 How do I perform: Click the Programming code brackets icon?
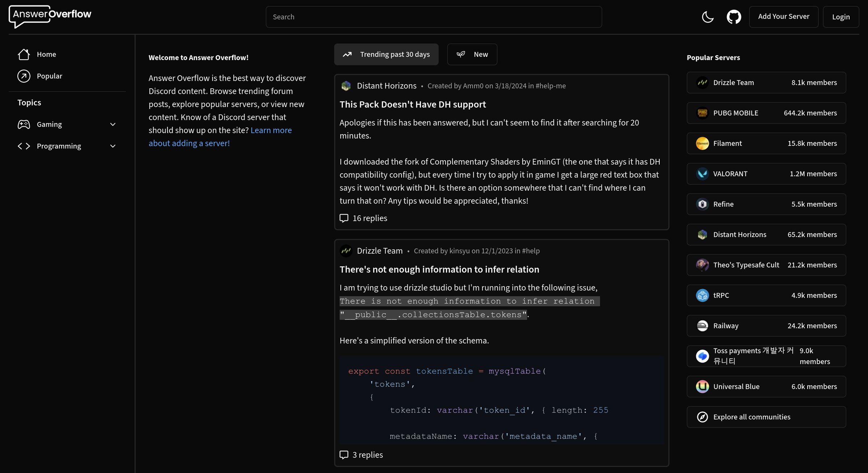(x=24, y=146)
